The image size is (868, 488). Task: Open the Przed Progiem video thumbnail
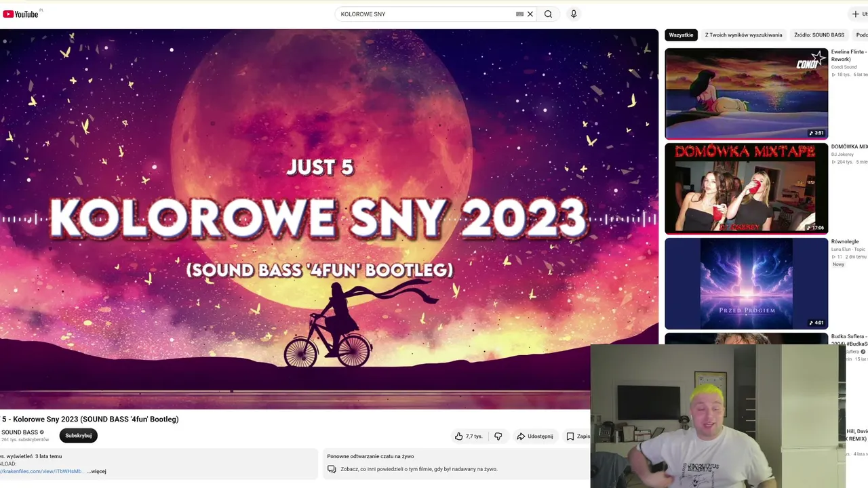click(x=746, y=283)
